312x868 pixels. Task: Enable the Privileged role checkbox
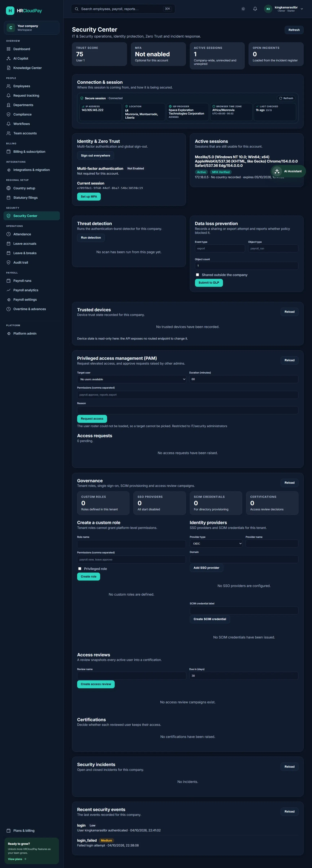(x=79, y=569)
